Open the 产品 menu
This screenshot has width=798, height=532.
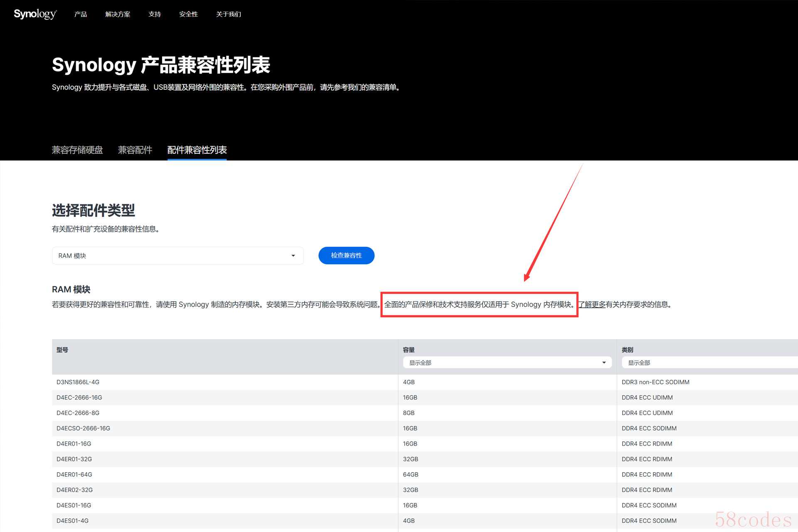[x=81, y=14]
